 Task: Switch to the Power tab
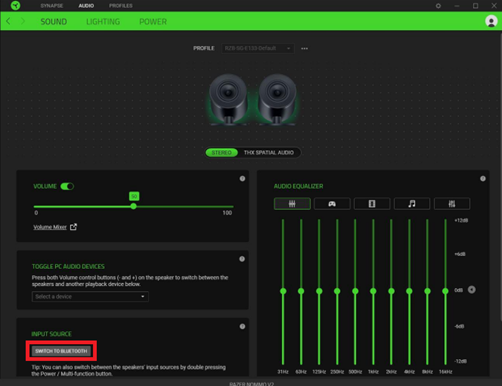tap(153, 22)
